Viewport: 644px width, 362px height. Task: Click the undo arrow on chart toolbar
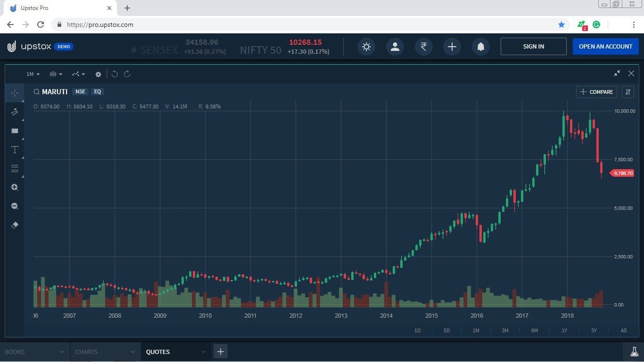pyautogui.click(x=114, y=74)
